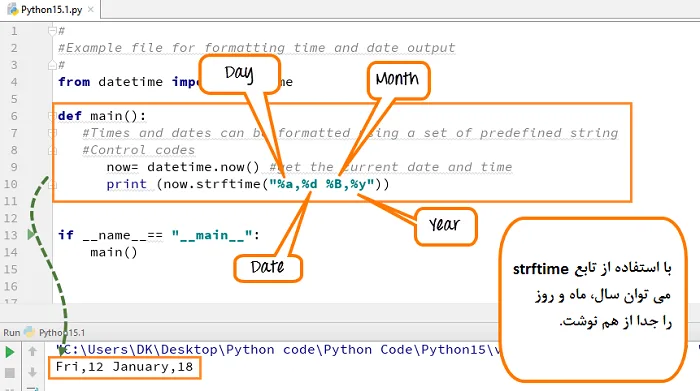
Task: Click the green run gutter icon at line 13
Action: point(31,234)
